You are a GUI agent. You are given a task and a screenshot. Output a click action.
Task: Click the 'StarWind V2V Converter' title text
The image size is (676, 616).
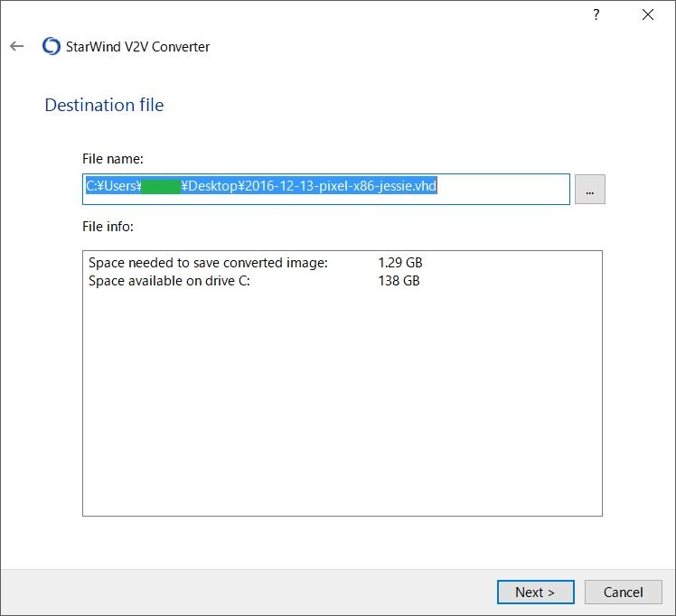(x=137, y=47)
